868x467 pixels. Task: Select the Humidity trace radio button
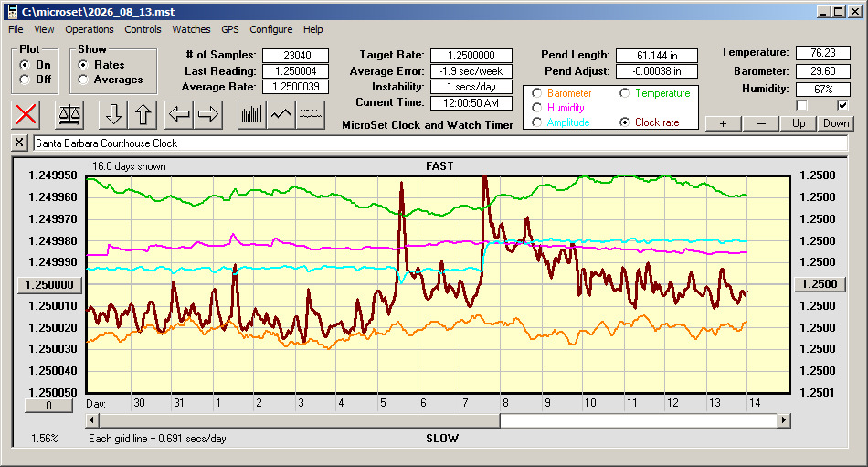(x=536, y=108)
